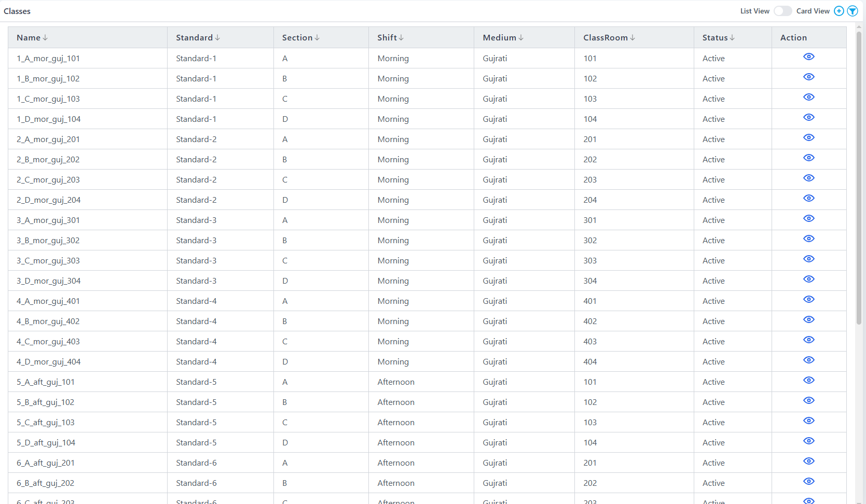The width and height of the screenshot is (866, 504).
Task: View the 4_D_mor_guj_404 class row
Action: point(808,360)
